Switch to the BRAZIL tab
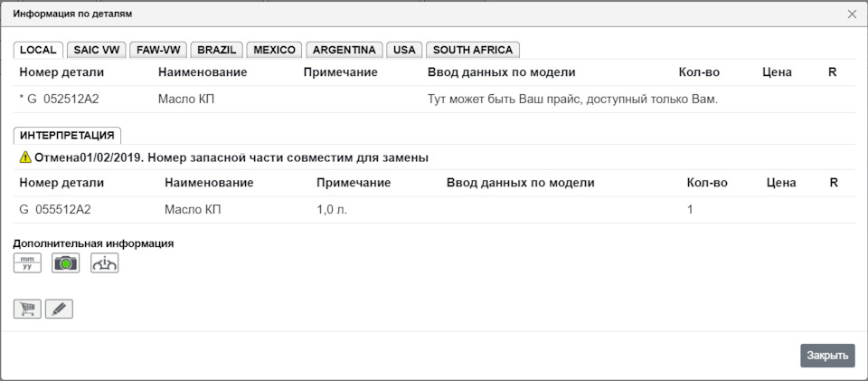 coord(217,50)
